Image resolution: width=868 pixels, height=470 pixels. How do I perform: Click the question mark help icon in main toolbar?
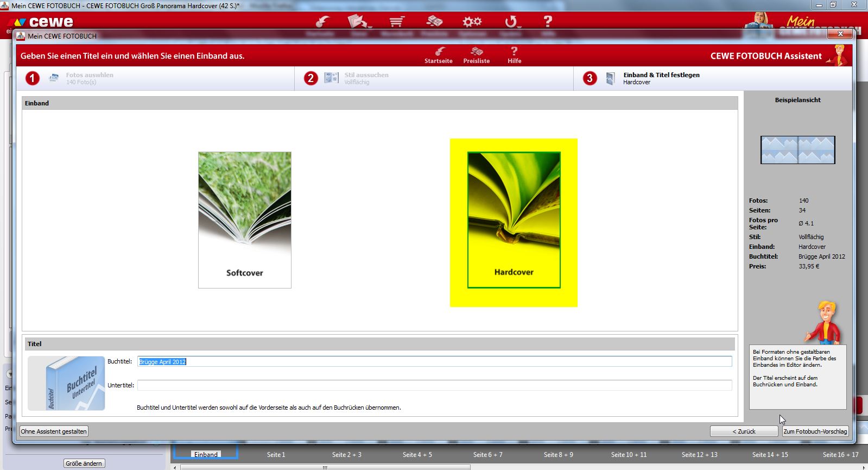coord(548,22)
